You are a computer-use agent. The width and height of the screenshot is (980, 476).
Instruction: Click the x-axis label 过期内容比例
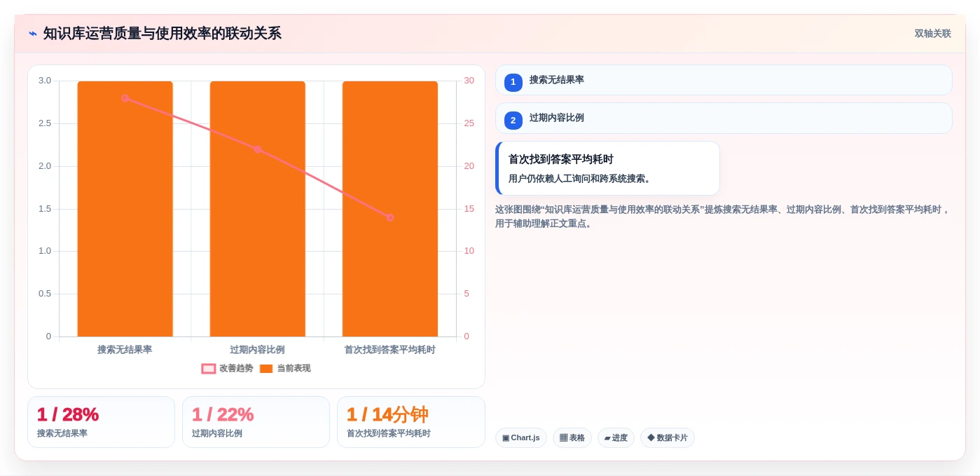(257, 349)
